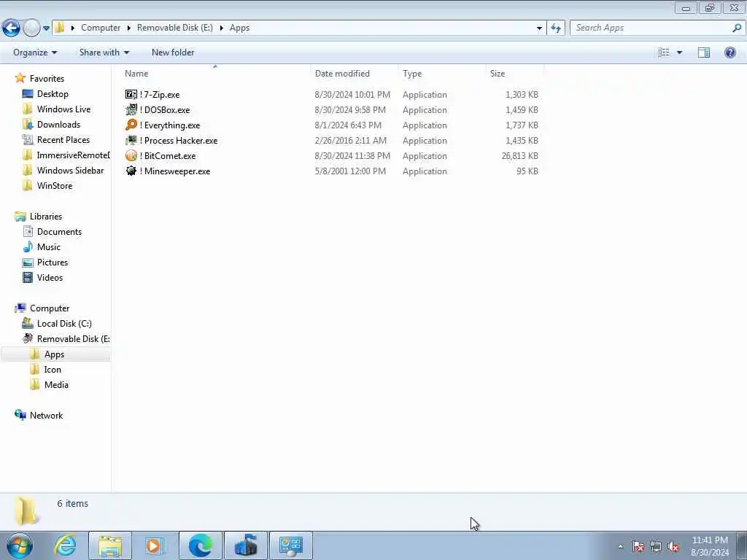The image size is (747, 560).
Task: Open Explorer Help icon
Action: 729,52
